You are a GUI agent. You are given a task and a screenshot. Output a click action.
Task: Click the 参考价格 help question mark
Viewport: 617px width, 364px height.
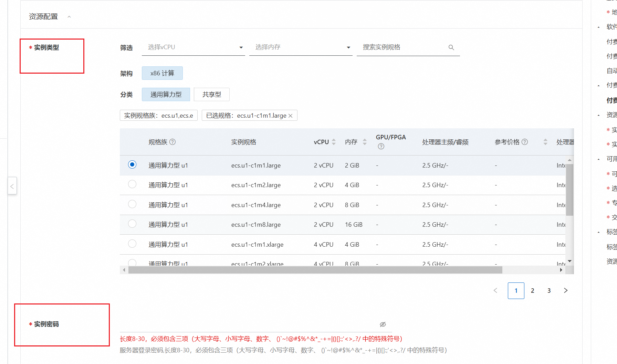click(524, 141)
